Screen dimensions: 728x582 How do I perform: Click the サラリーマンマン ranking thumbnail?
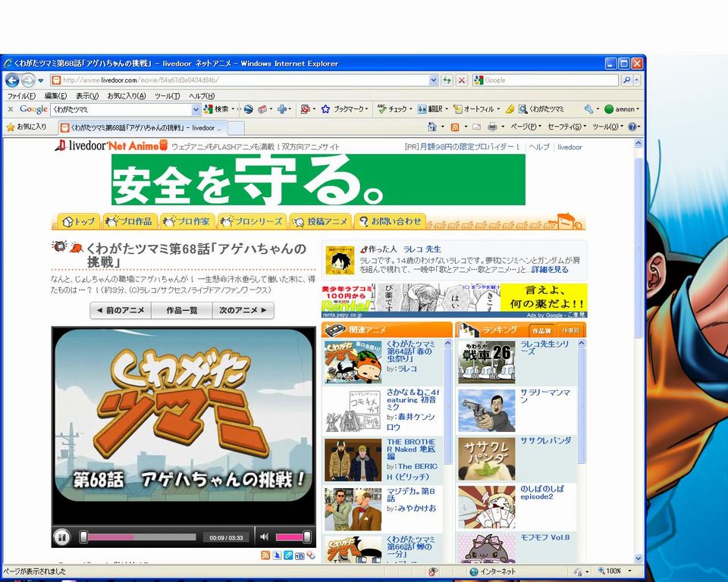tap(487, 410)
